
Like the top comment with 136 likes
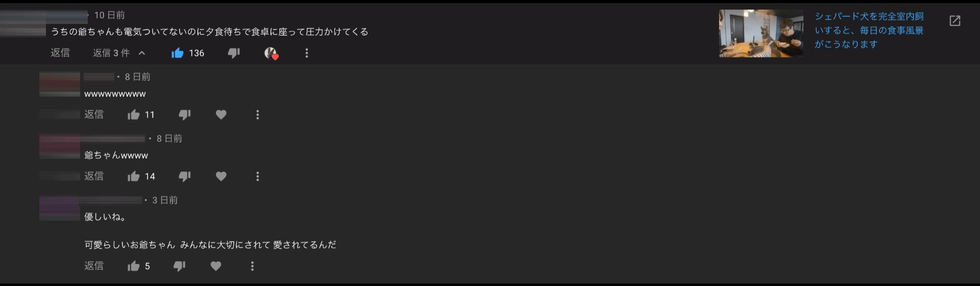(178, 53)
